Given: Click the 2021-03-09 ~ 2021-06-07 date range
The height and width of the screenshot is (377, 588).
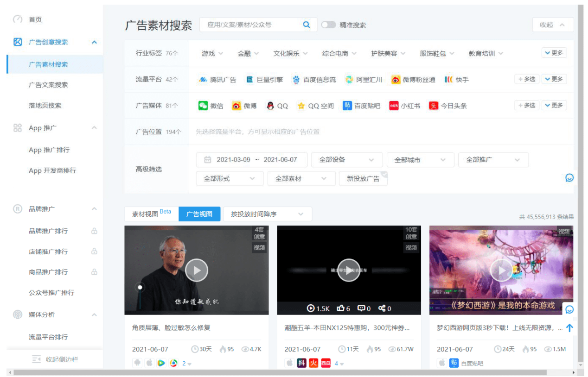Looking at the screenshot, I should point(252,160).
